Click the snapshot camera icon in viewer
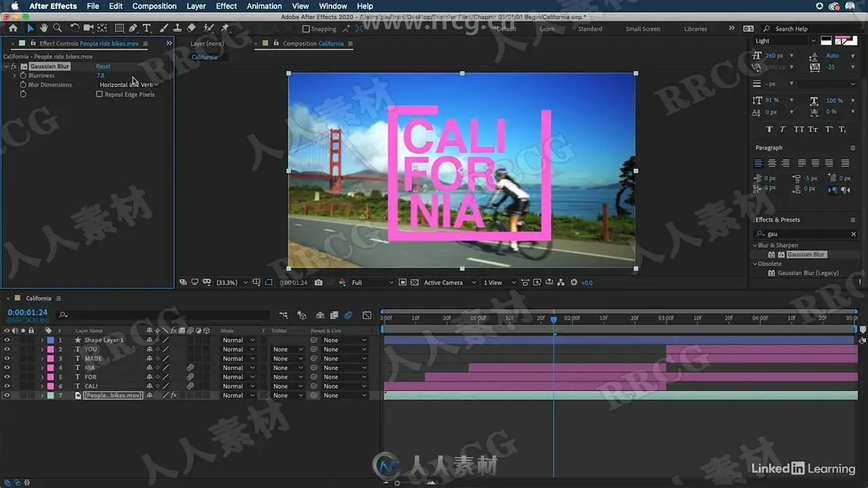This screenshot has height=488, width=868. click(x=319, y=283)
